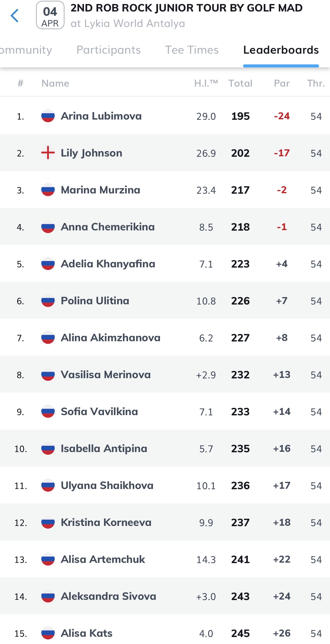This screenshot has height=644, width=330.
Task: Tap Lily Johnson's England flag icon
Action: [x=48, y=153]
